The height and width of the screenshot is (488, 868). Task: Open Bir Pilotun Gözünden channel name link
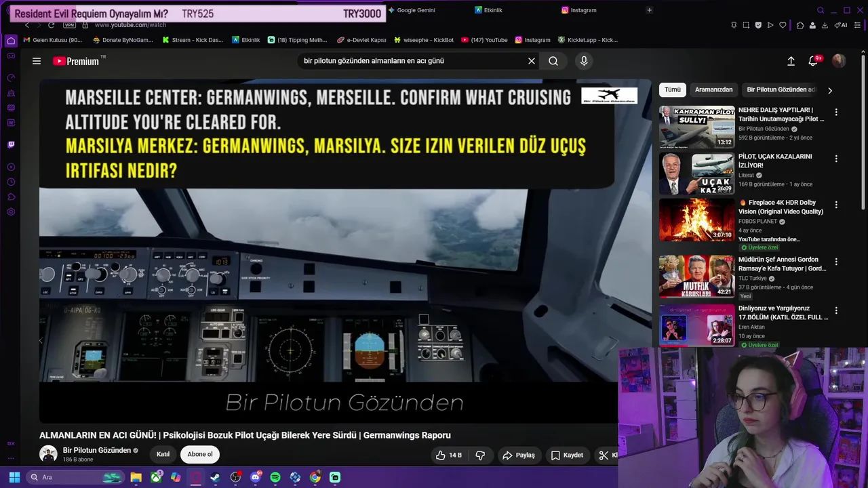tap(97, 450)
